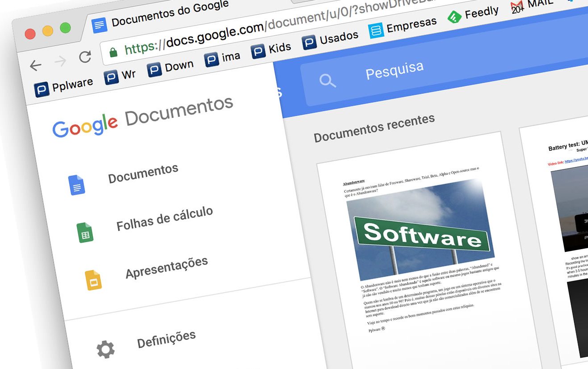Click the Gmail envelope icon
This screenshot has height=369, width=588.
tap(517, 6)
